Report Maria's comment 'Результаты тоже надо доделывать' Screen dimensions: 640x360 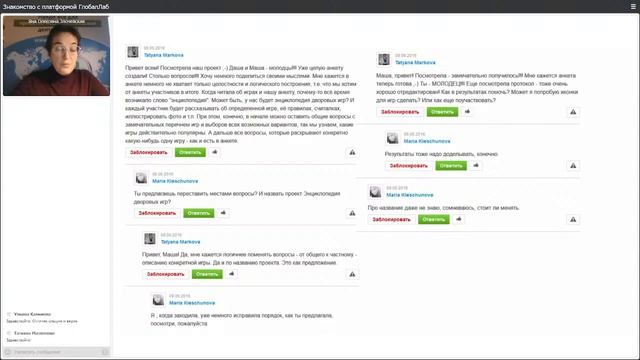(x=573, y=166)
